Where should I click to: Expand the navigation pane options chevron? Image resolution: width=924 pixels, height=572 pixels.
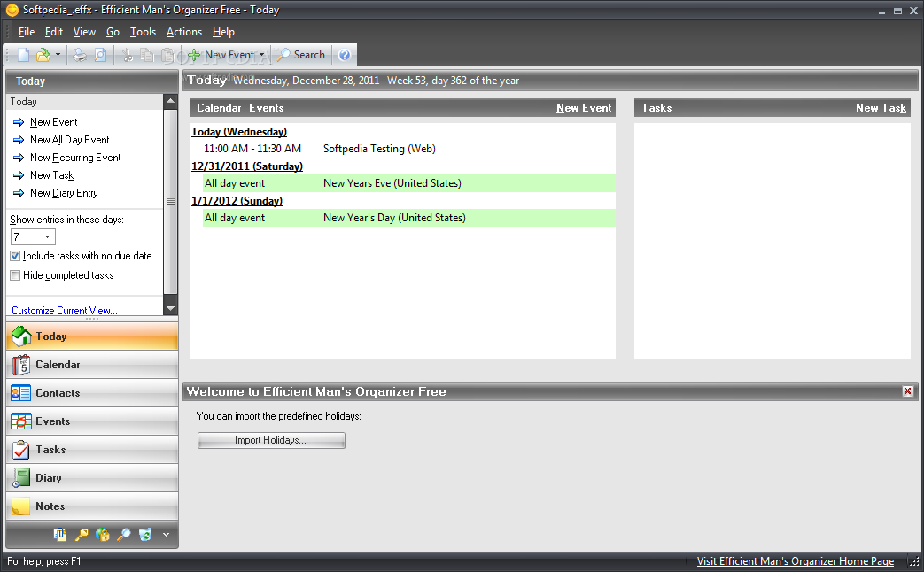click(x=167, y=534)
